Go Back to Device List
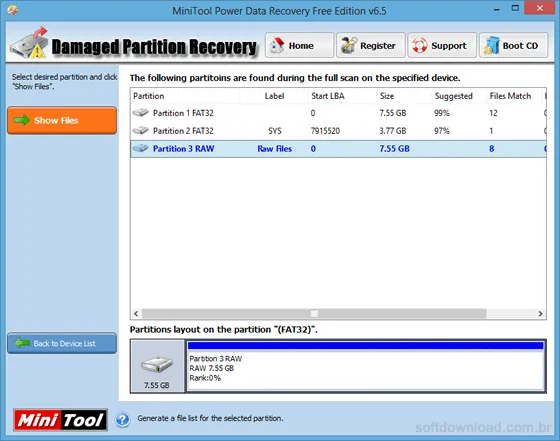The height and width of the screenshot is (441, 560). tap(62, 344)
